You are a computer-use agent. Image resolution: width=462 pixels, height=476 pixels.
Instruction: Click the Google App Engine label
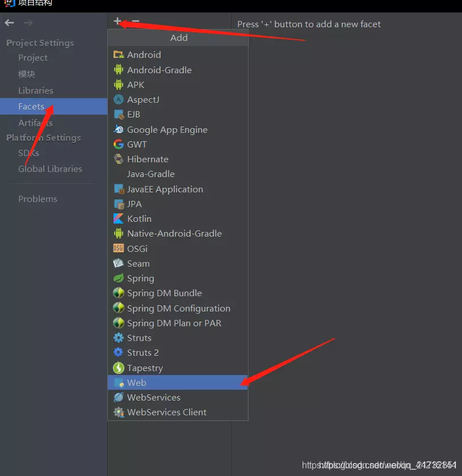(167, 129)
